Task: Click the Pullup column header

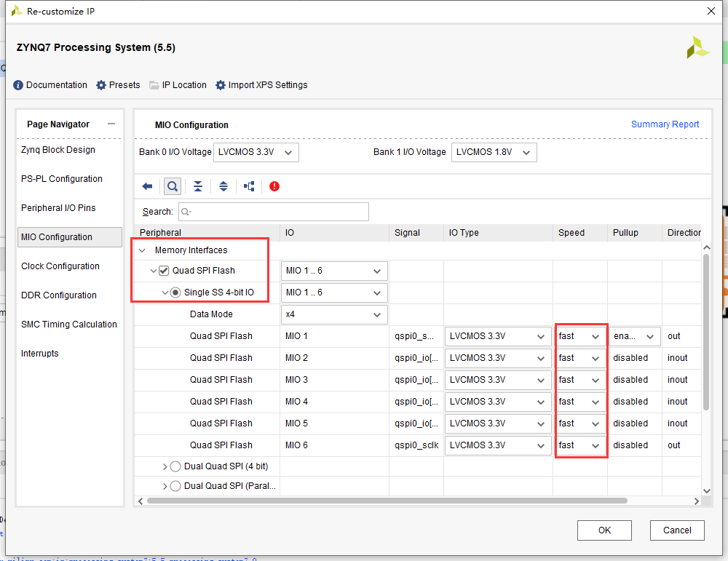Action: pyautogui.click(x=634, y=233)
